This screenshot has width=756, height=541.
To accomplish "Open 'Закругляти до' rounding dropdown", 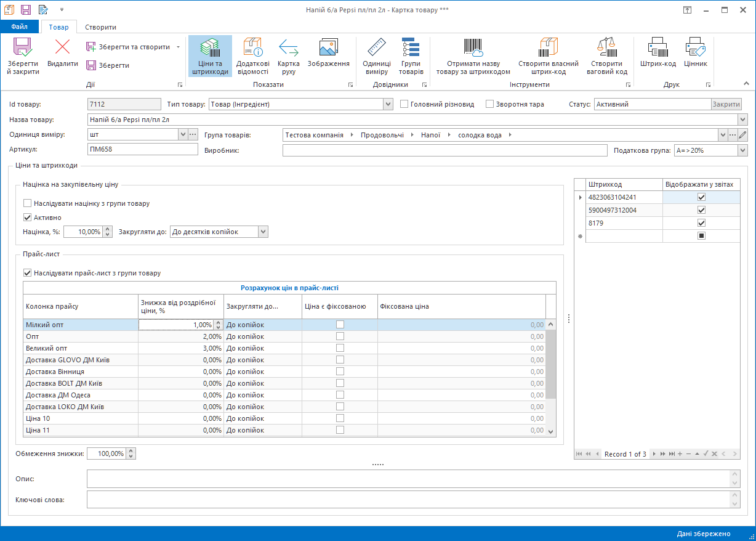I will (263, 232).
